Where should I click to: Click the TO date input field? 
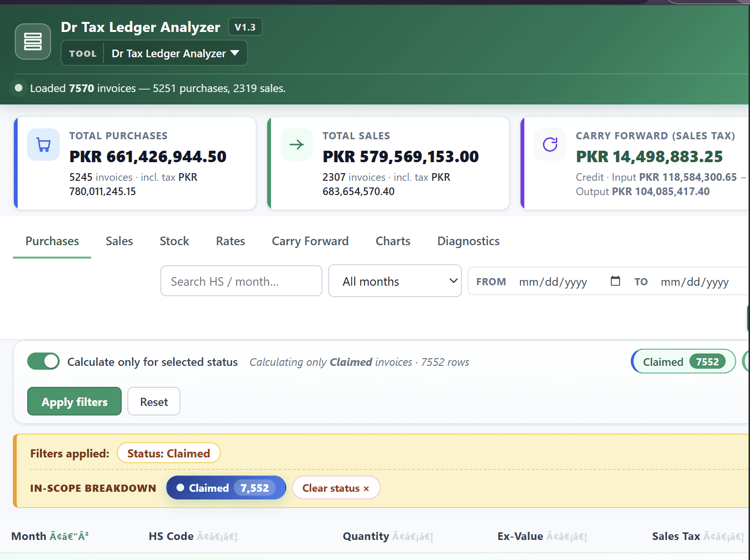[695, 281]
